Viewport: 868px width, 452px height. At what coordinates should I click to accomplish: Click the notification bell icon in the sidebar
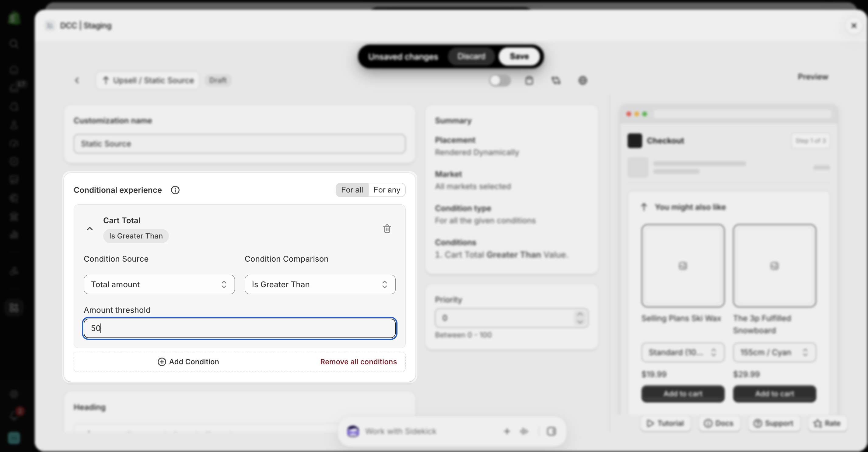point(14,416)
